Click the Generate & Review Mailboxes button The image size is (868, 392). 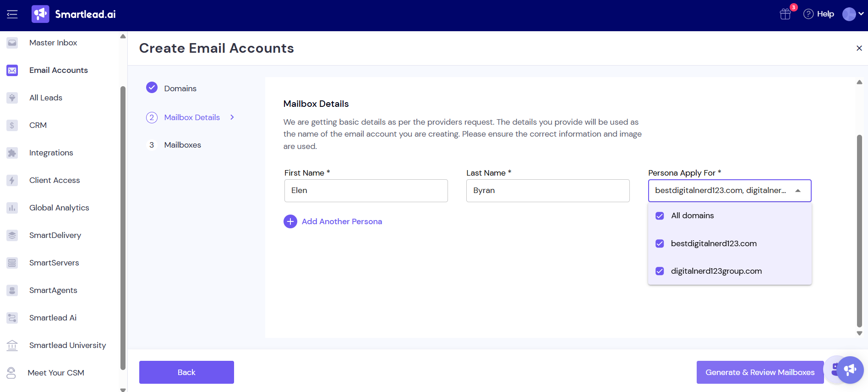point(759,372)
